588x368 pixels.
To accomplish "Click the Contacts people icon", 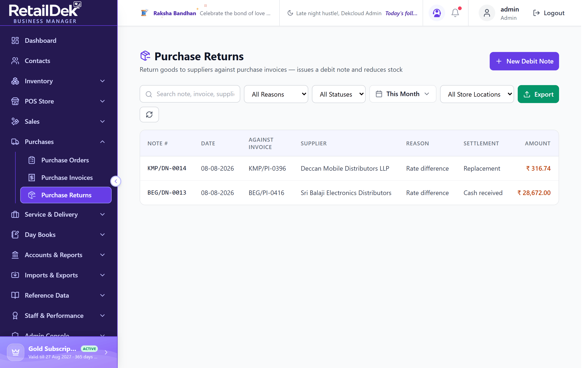I will [x=15, y=60].
